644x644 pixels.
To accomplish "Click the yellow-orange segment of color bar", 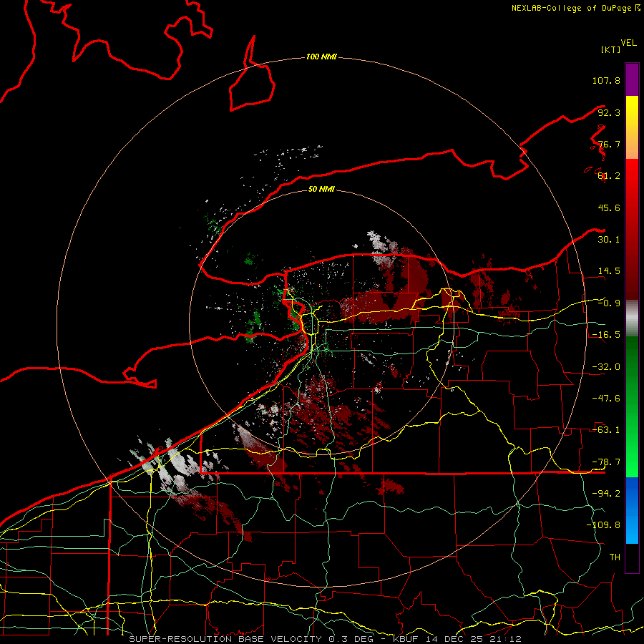I will click(x=632, y=127).
